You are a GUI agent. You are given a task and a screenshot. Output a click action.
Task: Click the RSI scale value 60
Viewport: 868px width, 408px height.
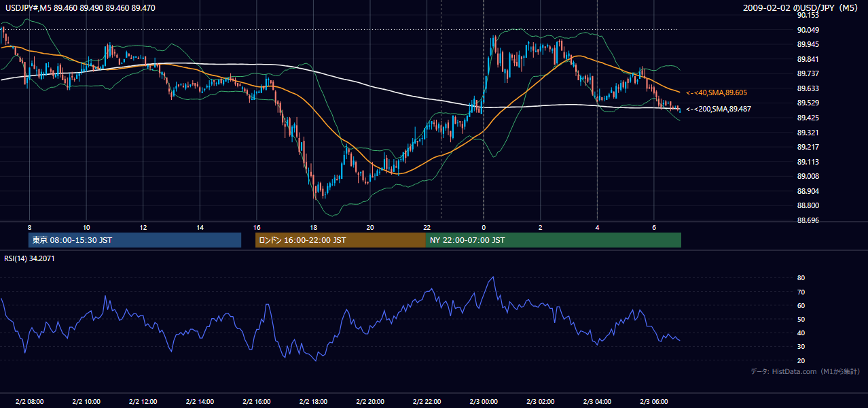click(x=801, y=305)
